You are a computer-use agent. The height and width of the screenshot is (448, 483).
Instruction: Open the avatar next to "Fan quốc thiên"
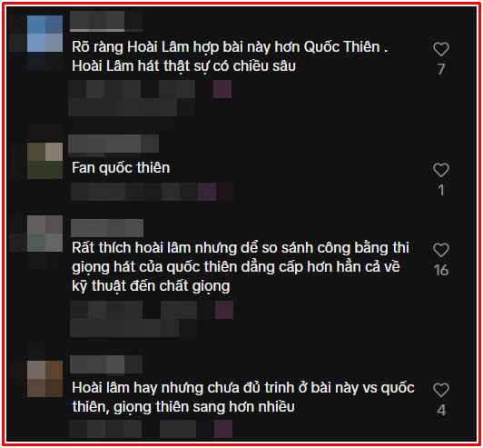[45, 161]
